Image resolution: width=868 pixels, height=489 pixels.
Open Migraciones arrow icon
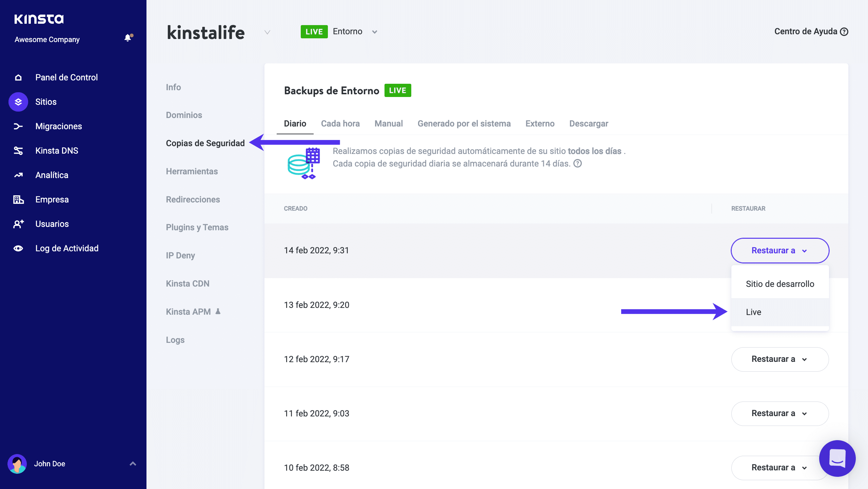click(18, 126)
